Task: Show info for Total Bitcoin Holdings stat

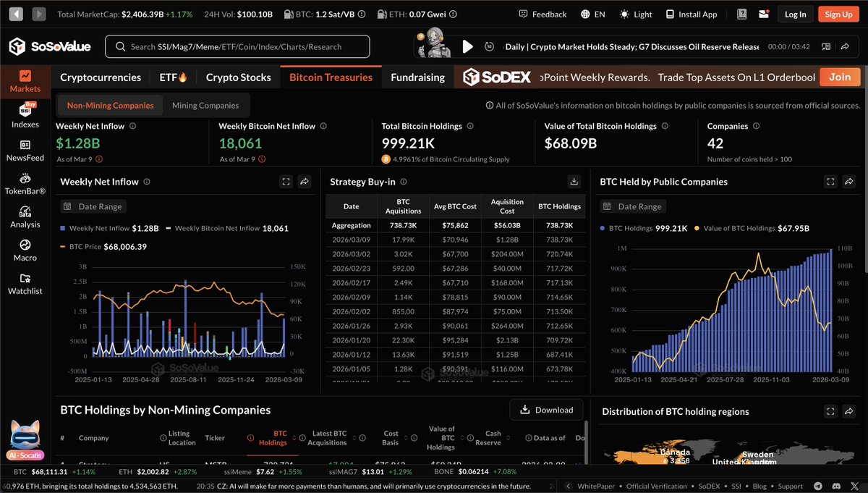Action: 469,126
